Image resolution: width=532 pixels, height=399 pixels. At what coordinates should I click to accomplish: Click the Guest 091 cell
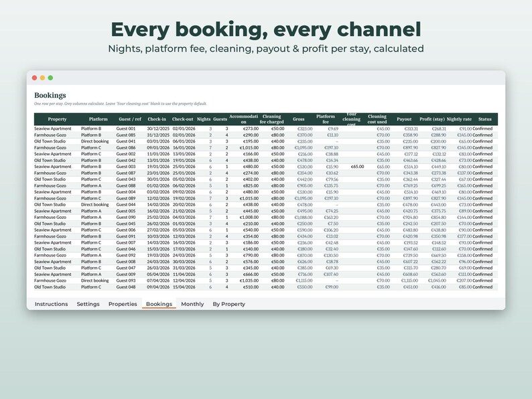(126, 236)
